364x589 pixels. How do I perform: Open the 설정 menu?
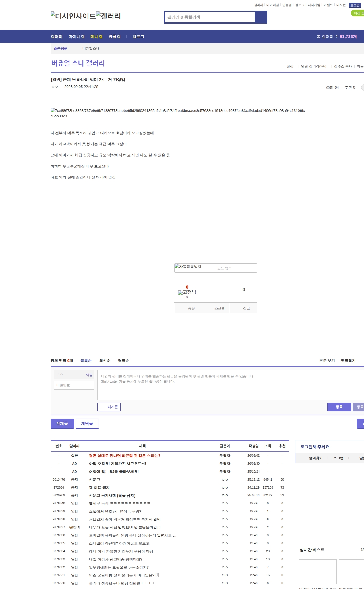[x=290, y=66]
